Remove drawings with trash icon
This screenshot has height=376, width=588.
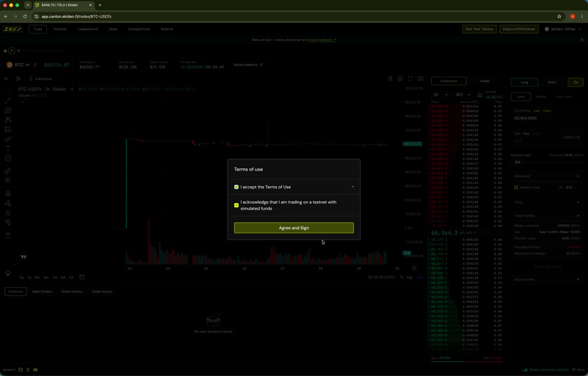[8, 235]
